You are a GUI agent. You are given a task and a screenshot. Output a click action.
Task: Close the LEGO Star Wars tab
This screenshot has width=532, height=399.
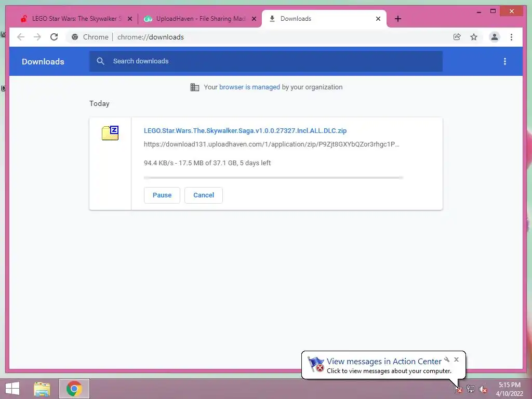[129, 19]
